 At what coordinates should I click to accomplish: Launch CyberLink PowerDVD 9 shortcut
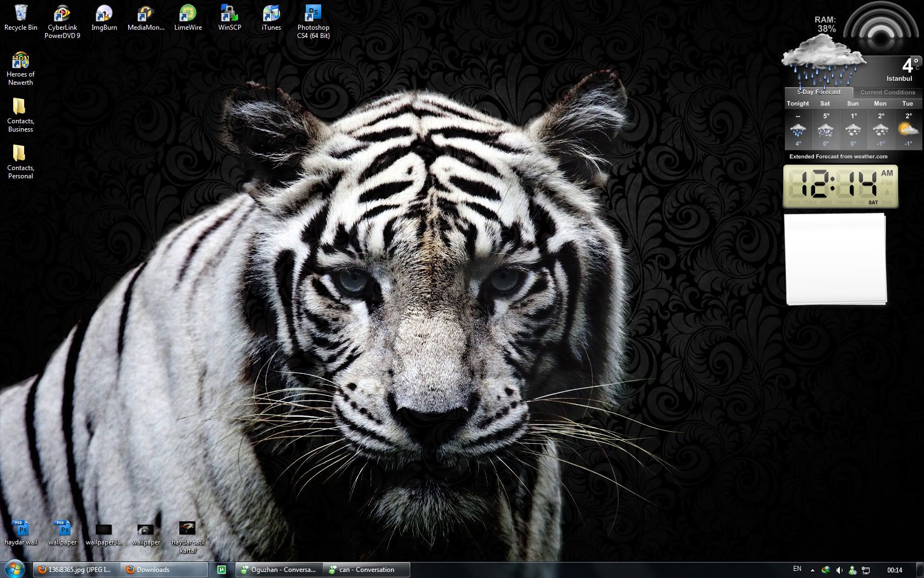(x=62, y=14)
